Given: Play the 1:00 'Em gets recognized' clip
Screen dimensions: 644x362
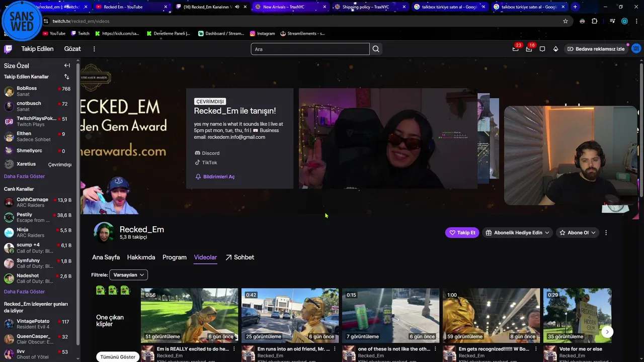Looking at the screenshot, I should coord(491,315).
